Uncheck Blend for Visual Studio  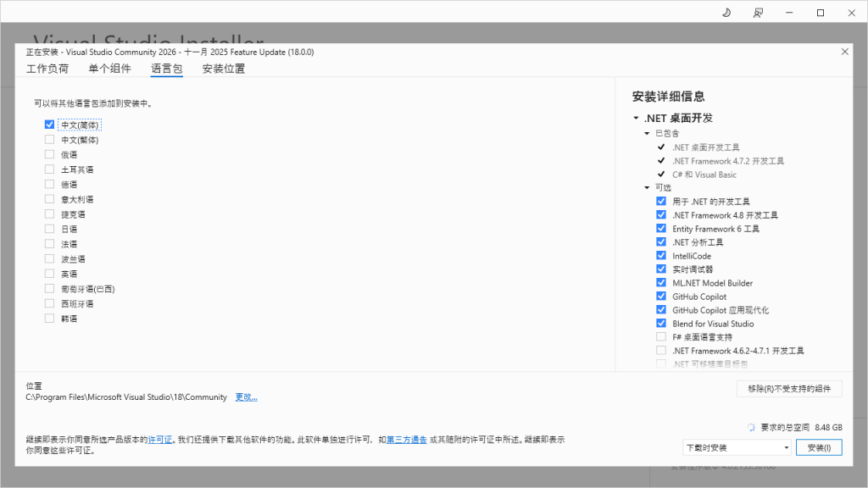click(661, 324)
